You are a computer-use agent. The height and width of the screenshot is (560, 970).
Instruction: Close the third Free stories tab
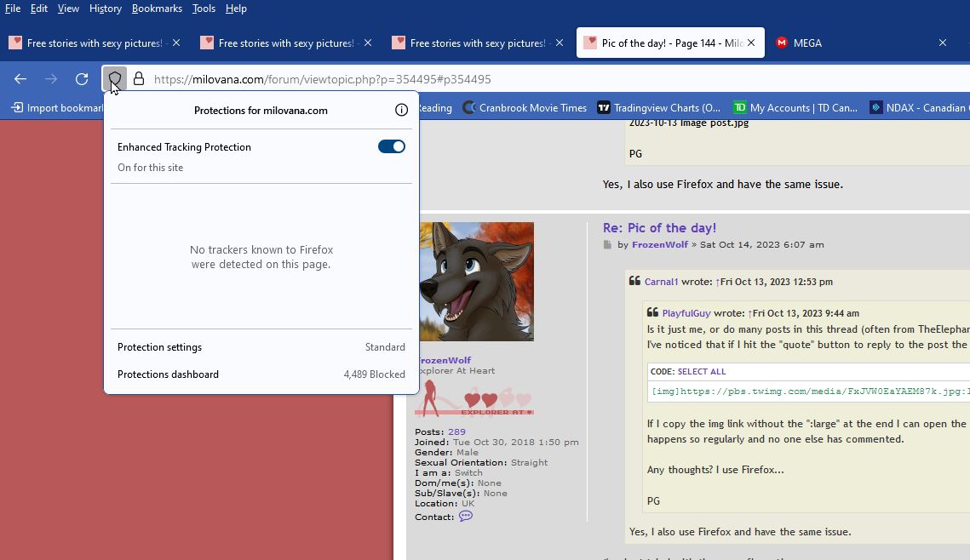pos(560,43)
